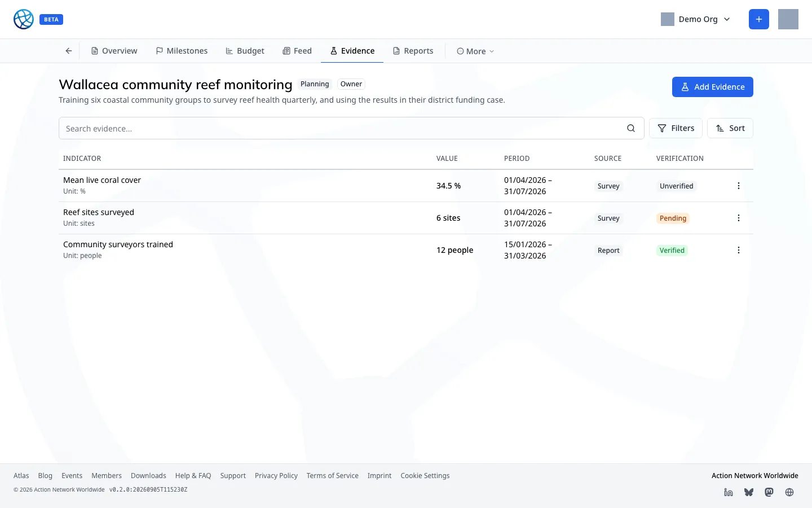Click the SOURCE column header
The height and width of the screenshot is (508, 812).
click(608, 159)
